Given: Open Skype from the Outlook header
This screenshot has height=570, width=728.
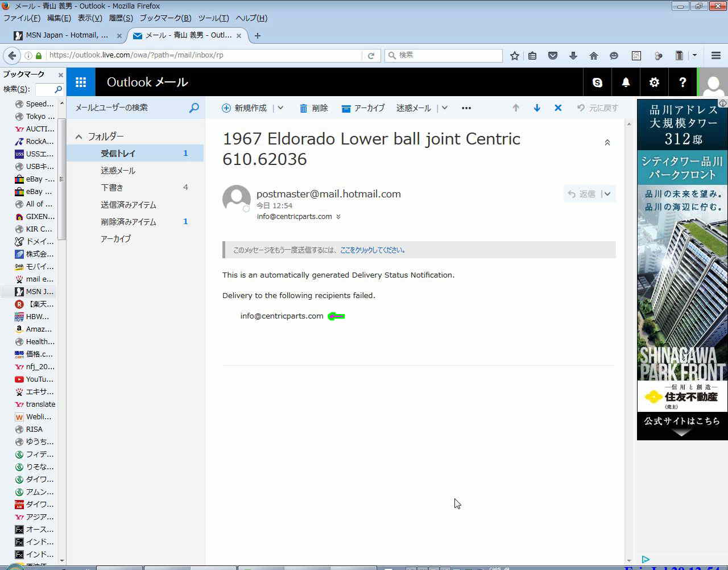Looking at the screenshot, I should tap(597, 82).
